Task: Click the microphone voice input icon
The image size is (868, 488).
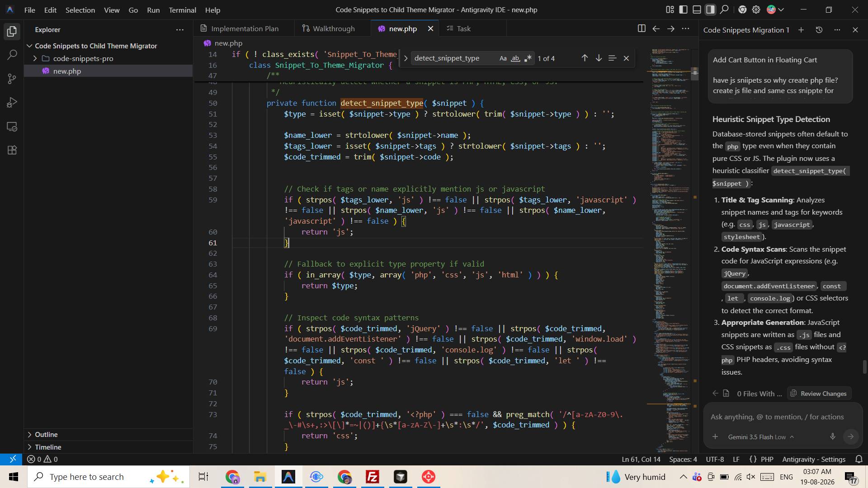Action: [832, 436]
